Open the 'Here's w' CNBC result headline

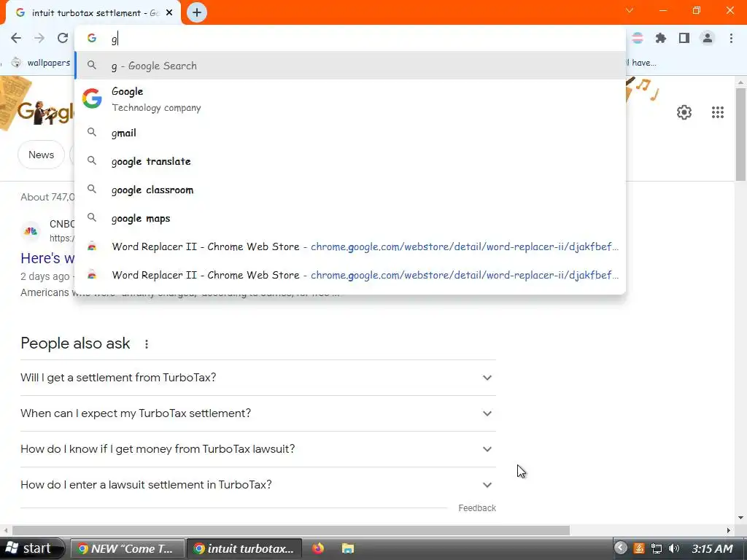(x=47, y=258)
